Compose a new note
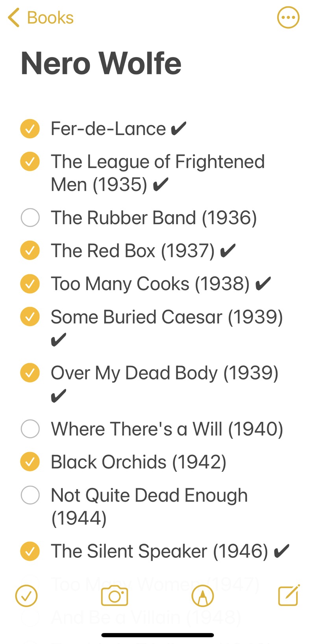Viewport: 315px width, 644px height. tap(288, 596)
